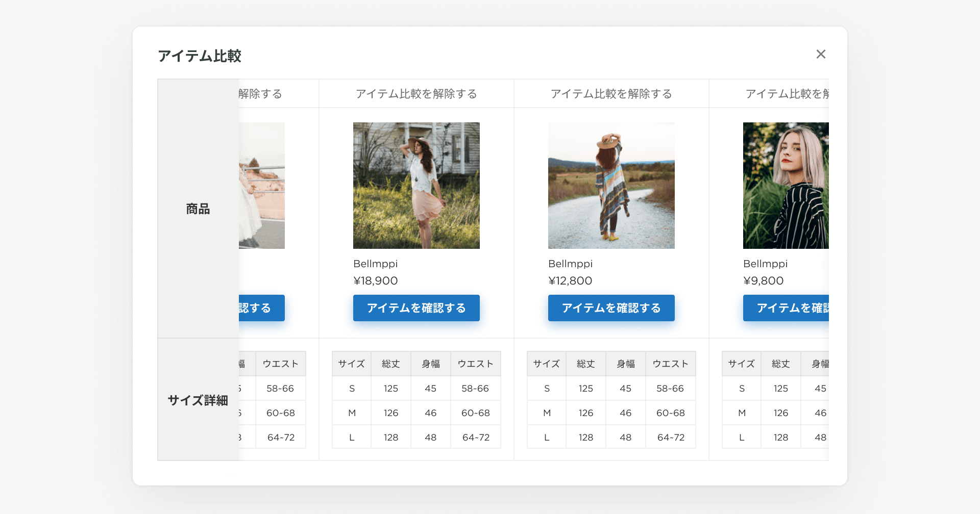Click 60~68 waist value in ¥18,900 item's table

pos(476,413)
